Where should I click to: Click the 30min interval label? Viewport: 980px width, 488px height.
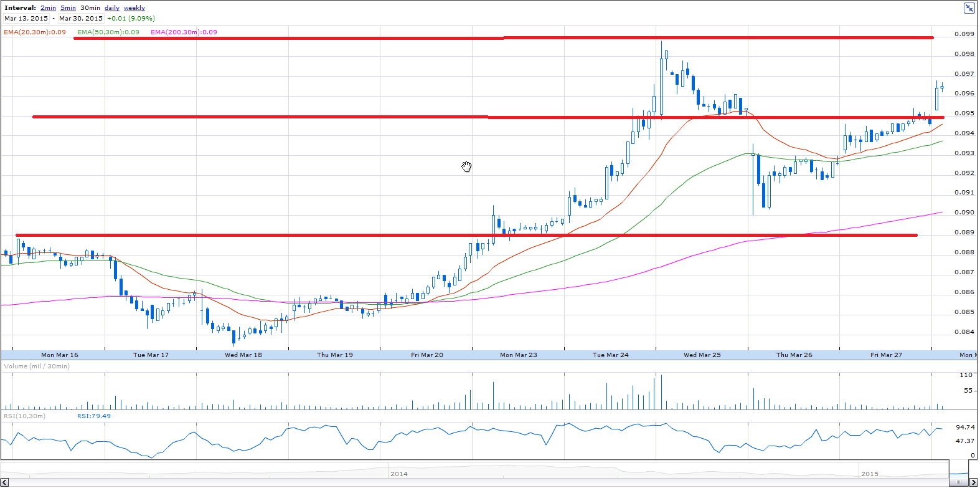point(90,8)
